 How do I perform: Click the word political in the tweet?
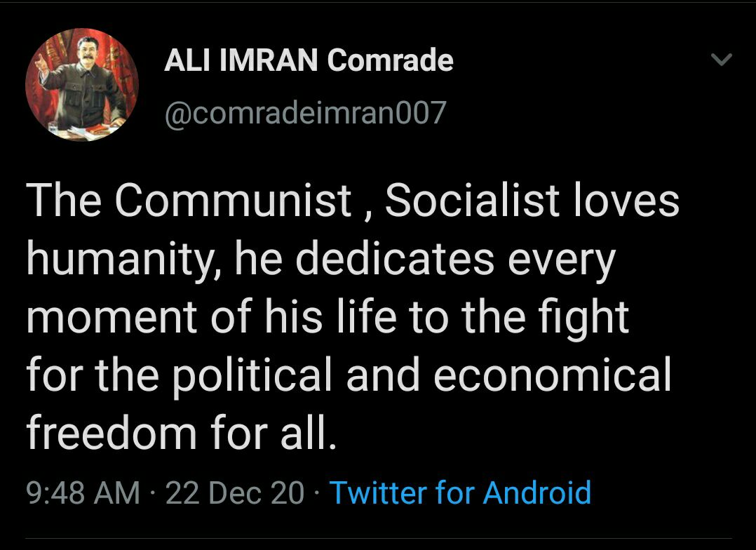252,376
